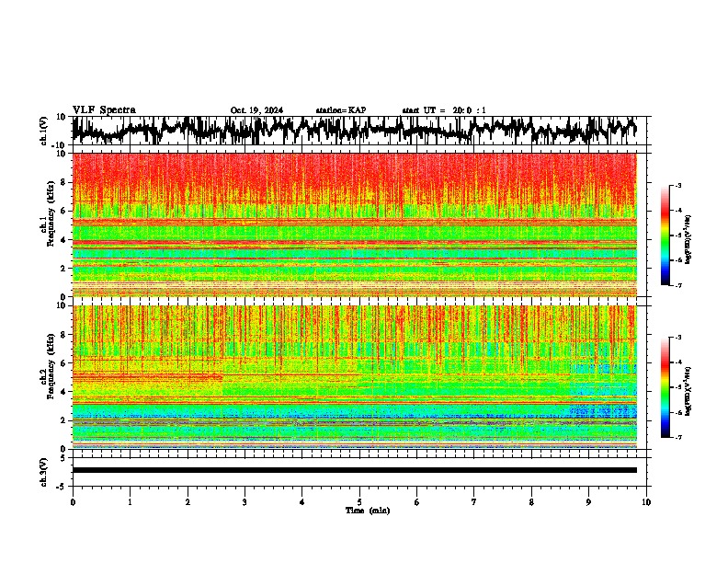Click the date 'Oct. 19, 2024'

[256, 110]
